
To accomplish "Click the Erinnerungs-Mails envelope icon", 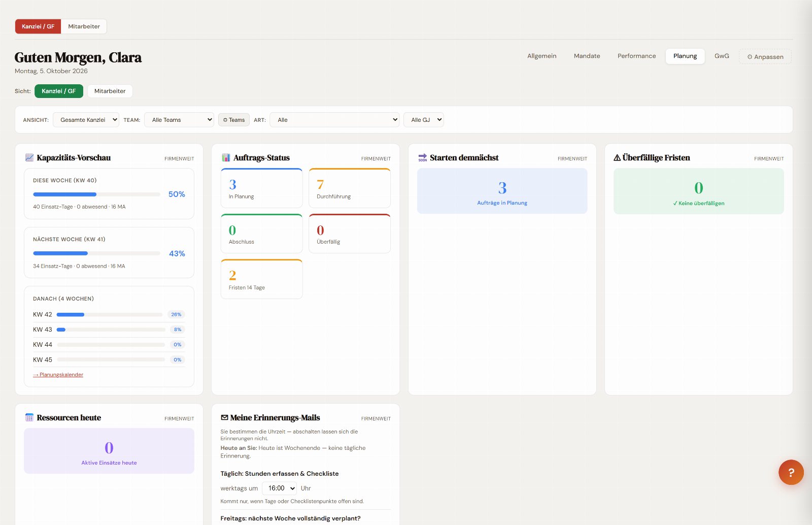I will tap(224, 417).
